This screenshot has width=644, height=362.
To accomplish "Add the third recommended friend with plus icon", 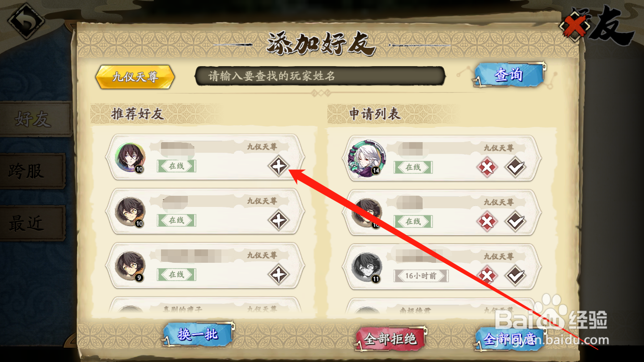I will click(279, 274).
